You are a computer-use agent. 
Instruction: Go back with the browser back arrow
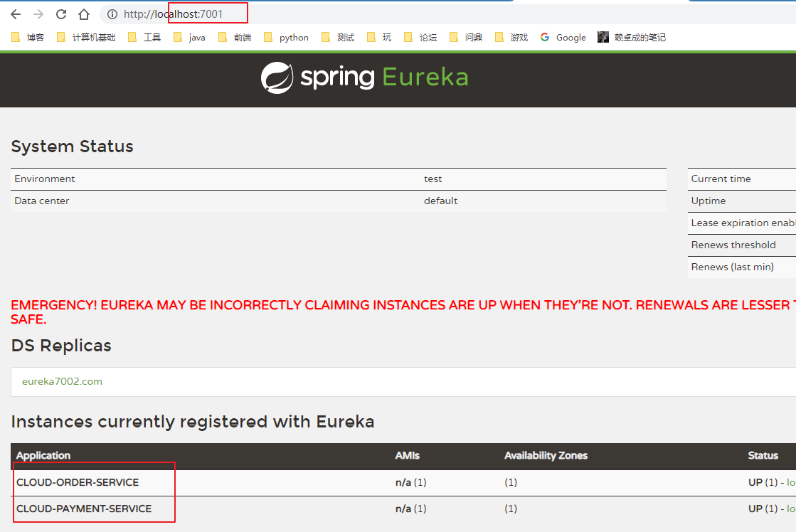[x=16, y=14]
